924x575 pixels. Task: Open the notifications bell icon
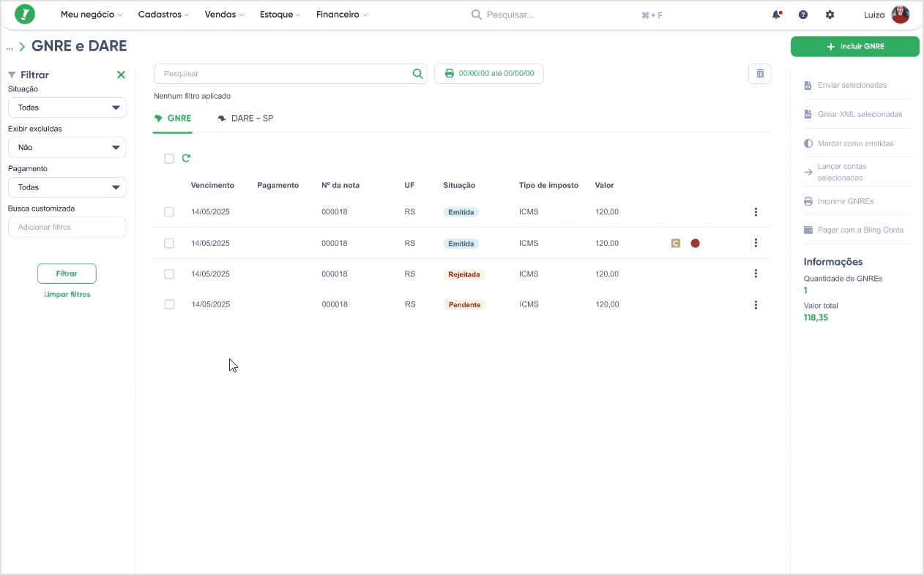click(x=777, y=15)
